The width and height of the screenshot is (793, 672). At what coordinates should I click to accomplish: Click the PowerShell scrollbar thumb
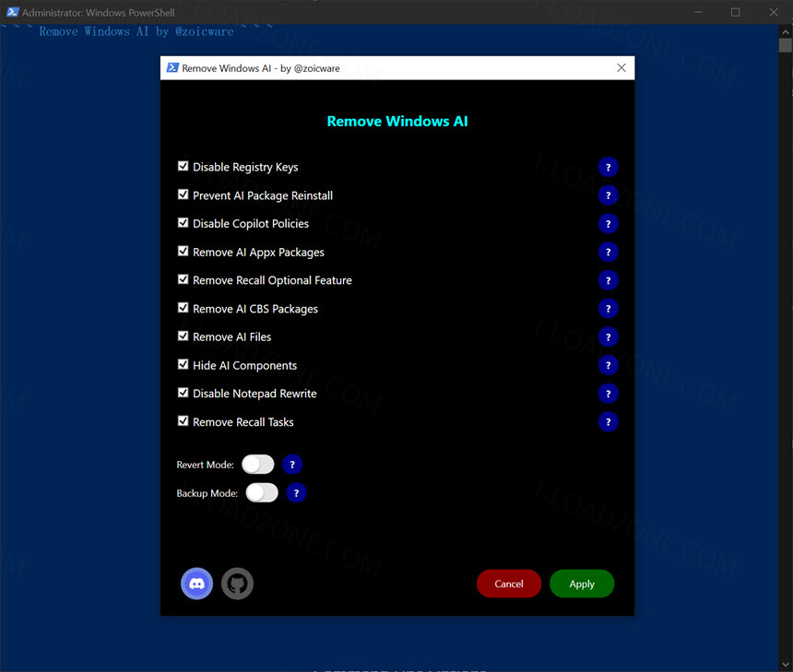click(786, 45)
